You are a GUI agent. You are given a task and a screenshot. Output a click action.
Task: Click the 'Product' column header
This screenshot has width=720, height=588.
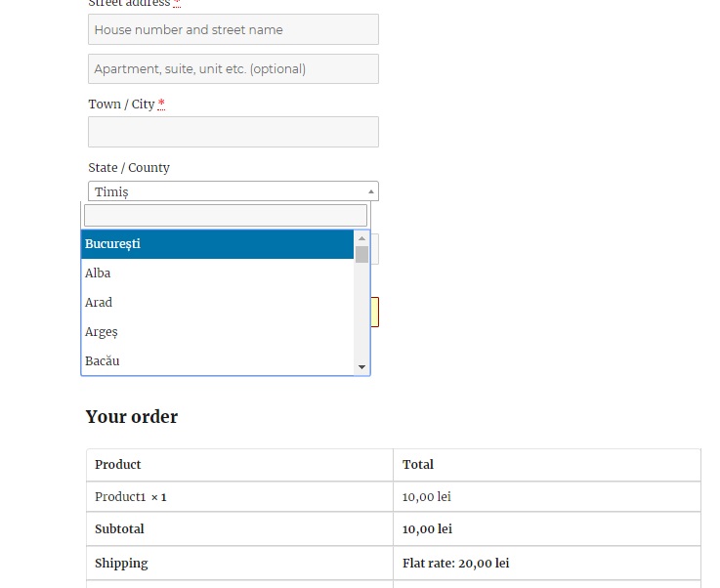click(118, 465)
